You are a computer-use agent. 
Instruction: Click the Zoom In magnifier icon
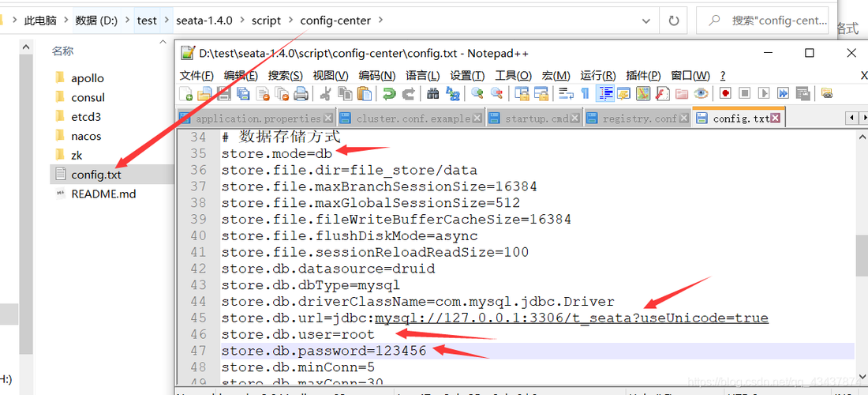pos(477,94)
